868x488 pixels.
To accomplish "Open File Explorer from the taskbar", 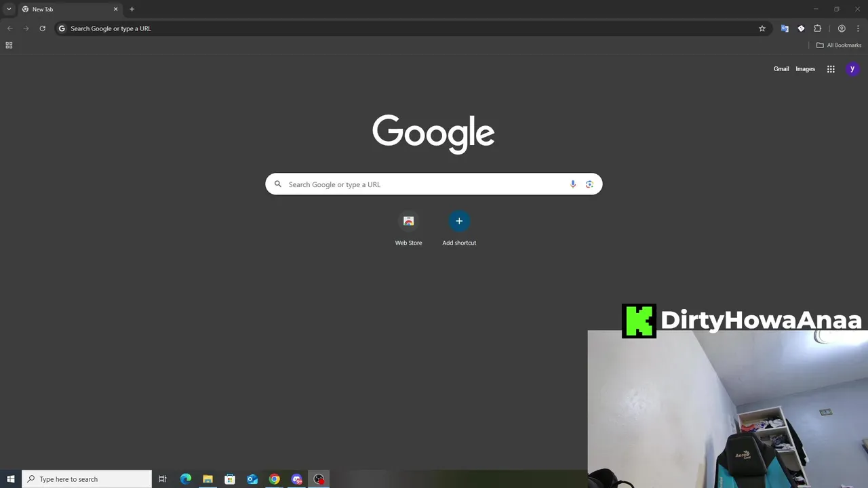I will tap(208, 479).
